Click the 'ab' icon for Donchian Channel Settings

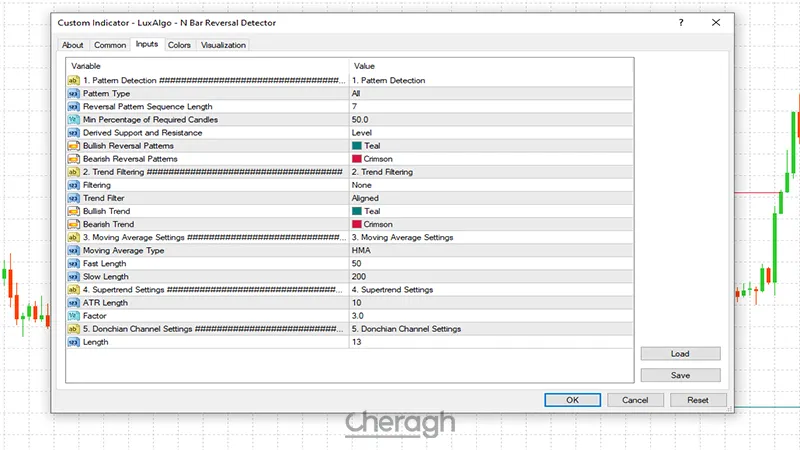coord(73,328)
